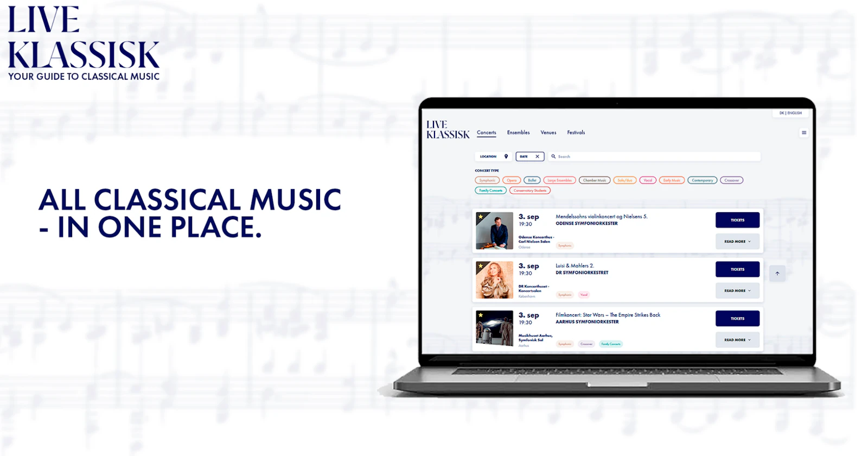The width and height of the screenshot is (868, 456).
Task: Toggle the Large Ensembles filter
Action: coord(559,180)
